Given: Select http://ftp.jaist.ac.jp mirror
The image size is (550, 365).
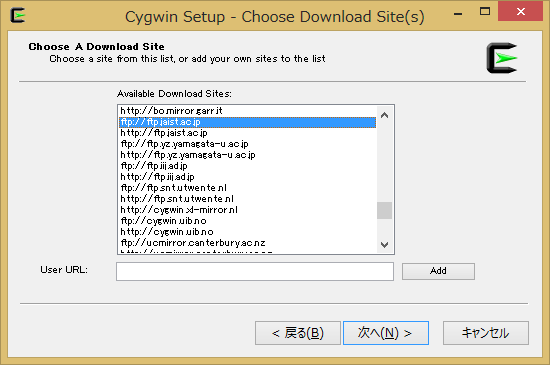Looking at the screenshot, I should tap(248, 133).
